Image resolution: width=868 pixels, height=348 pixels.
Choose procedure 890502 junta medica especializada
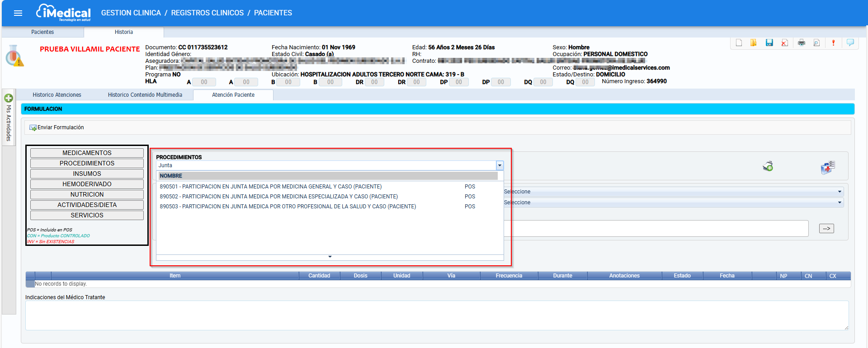(279, 197)
